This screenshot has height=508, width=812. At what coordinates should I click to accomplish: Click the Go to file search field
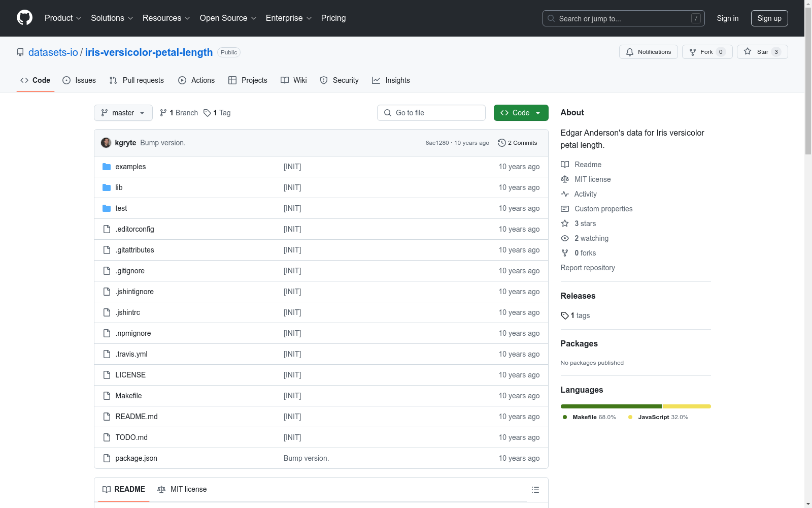[x=431, y=113]
